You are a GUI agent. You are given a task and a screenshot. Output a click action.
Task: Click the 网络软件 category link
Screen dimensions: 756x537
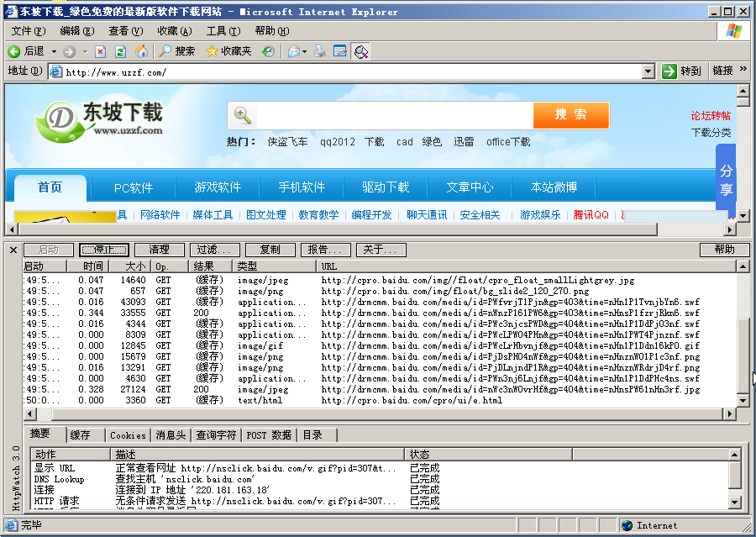[160, 215]
